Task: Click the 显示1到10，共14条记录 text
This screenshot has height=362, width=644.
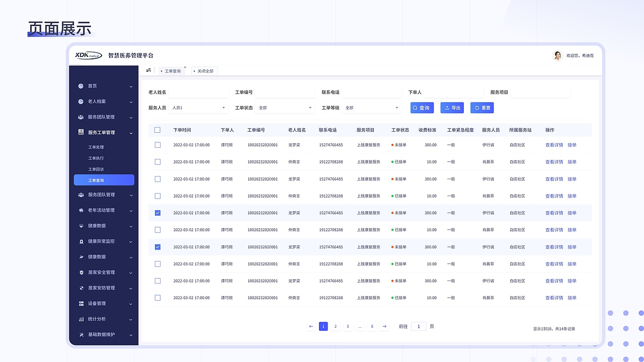Action: coord(554,329)
